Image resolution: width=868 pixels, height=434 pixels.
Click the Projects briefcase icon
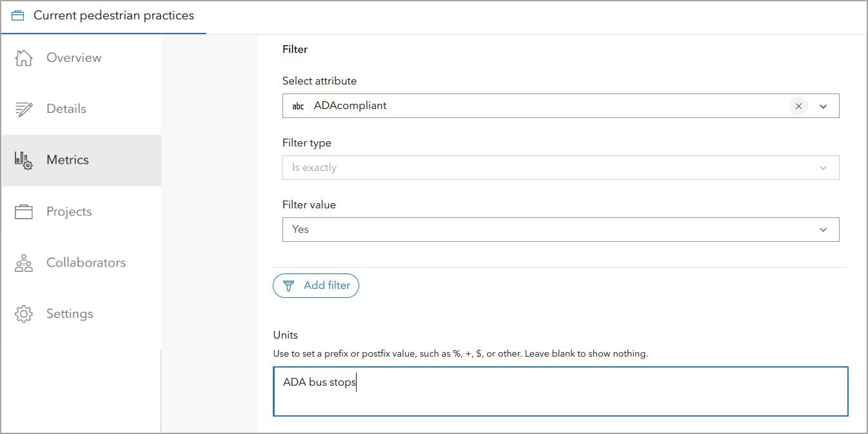click(24, 212)
